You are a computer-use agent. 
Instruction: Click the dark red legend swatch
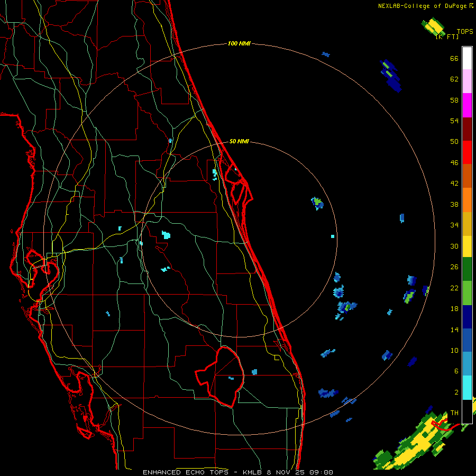467,129
